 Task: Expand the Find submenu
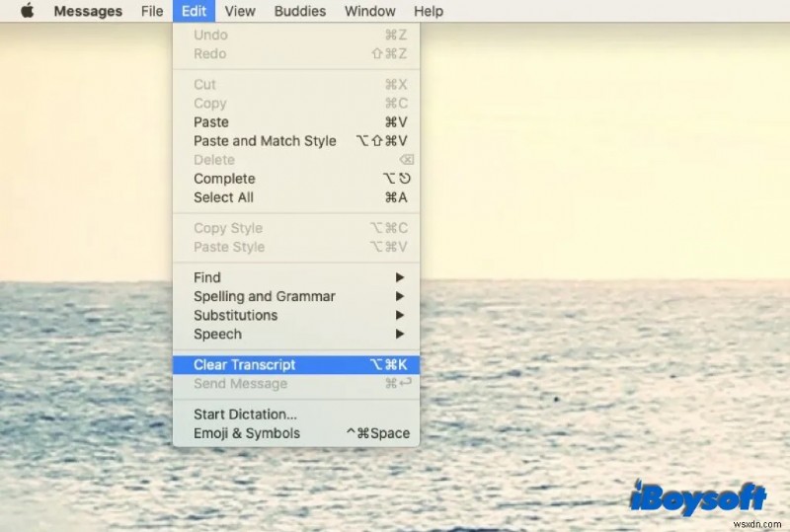tap(296, 277)
